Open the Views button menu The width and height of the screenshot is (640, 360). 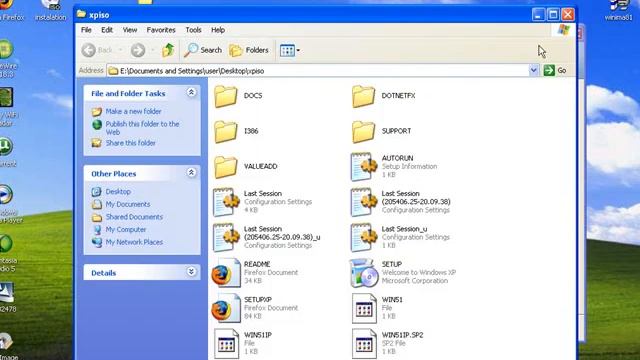(x=289, y=50)
